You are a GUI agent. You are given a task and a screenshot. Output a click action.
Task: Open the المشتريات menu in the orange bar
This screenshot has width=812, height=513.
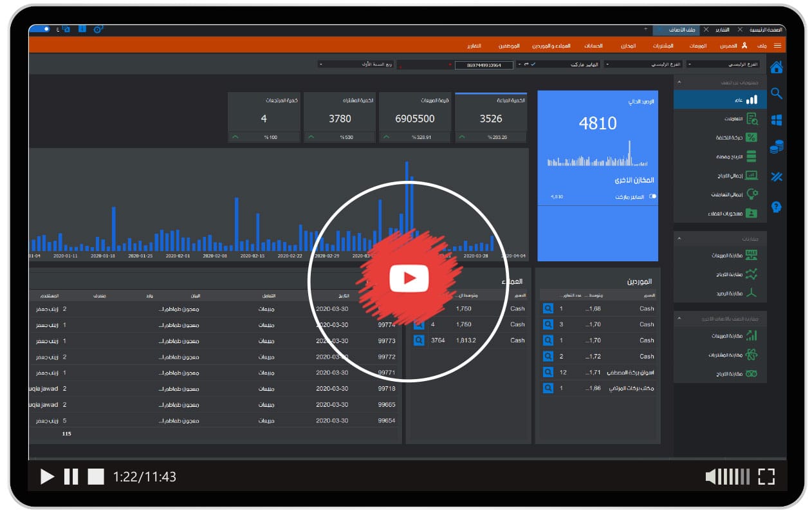[663, 46]
